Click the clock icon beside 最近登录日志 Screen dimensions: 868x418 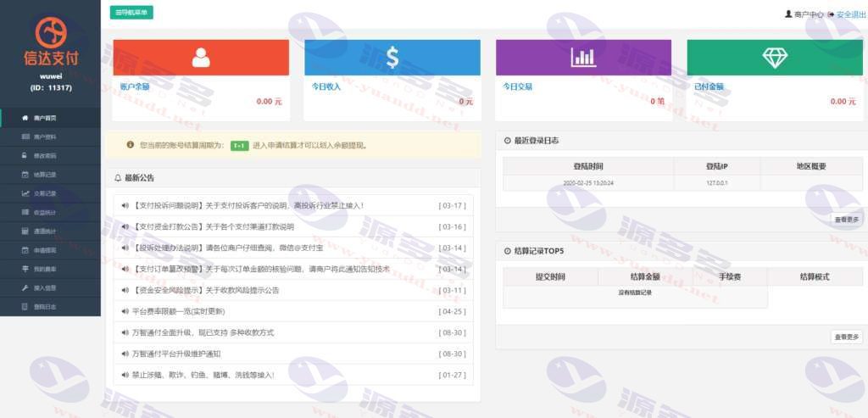click(x=508, y=141)
